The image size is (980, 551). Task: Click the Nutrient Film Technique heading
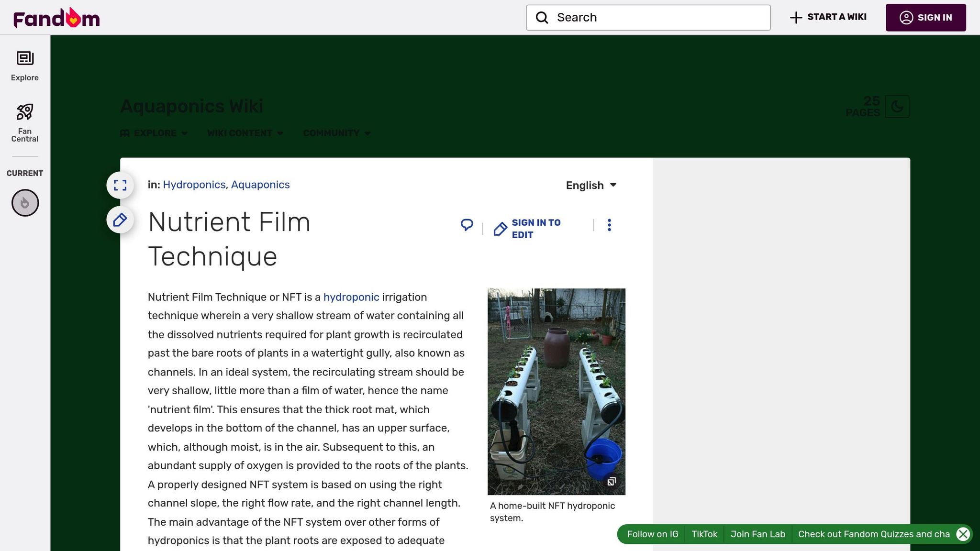229,239
